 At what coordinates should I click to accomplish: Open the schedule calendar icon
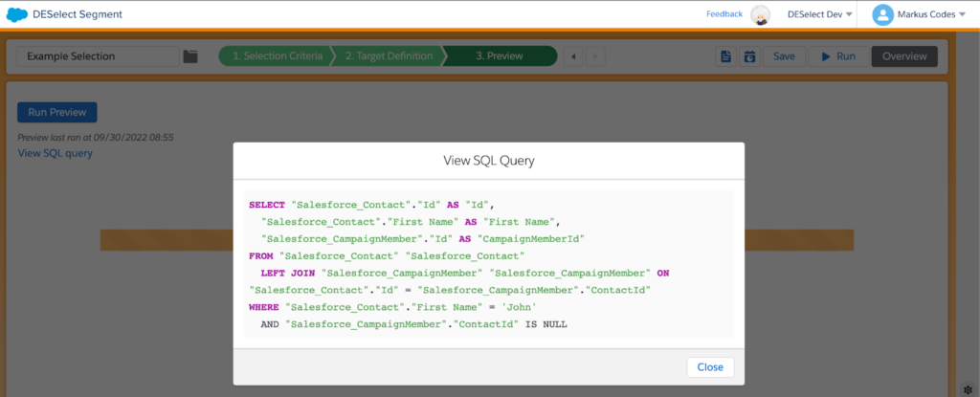(x=749, y=56)
